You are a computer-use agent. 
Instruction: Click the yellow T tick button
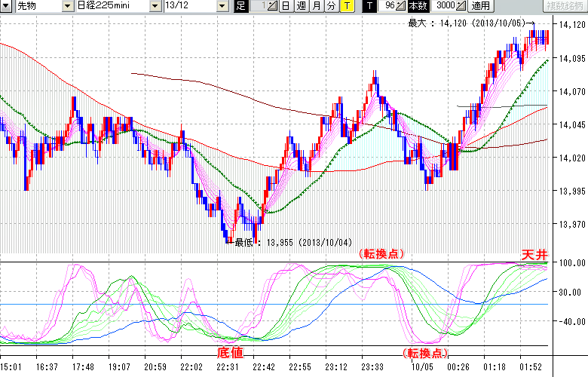(x=346, y=6)
